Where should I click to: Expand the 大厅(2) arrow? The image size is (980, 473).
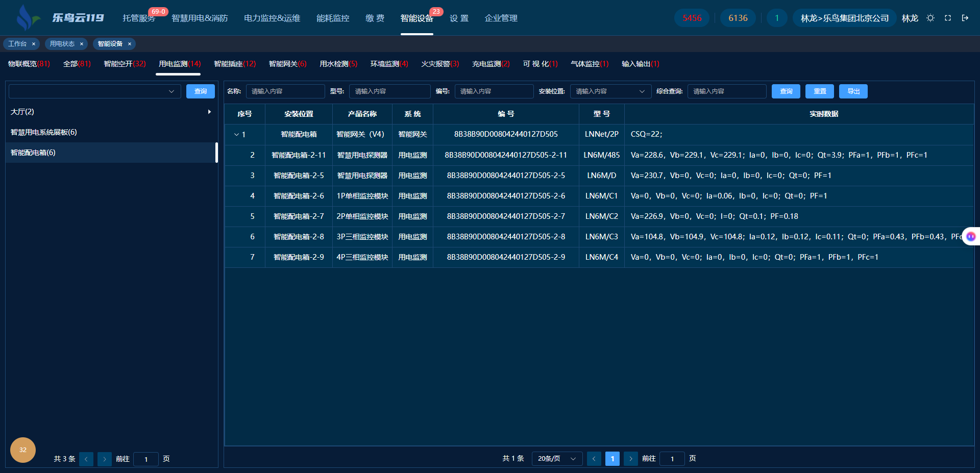209,112
